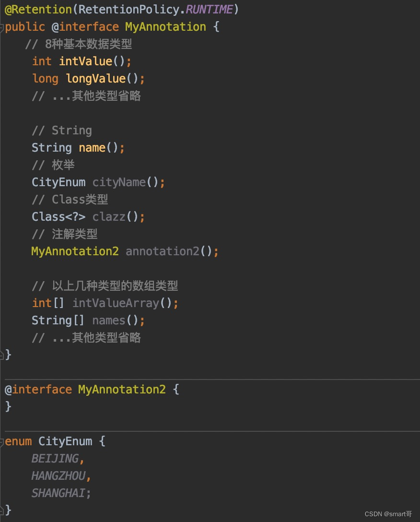Collapse the CityEnum enum fold marker
This screenshot has height=522, width=420.
point(1,442)
